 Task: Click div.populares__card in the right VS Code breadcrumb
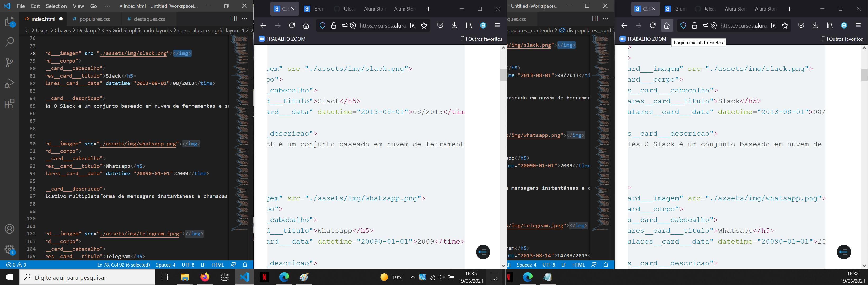click(x=586, y=30)
